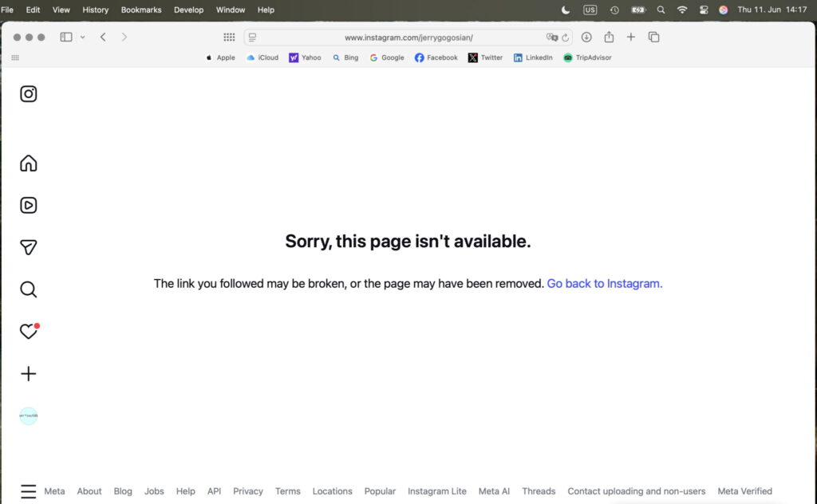Open the Help menu
The image size is (817, 504).
tap(266, 10)
